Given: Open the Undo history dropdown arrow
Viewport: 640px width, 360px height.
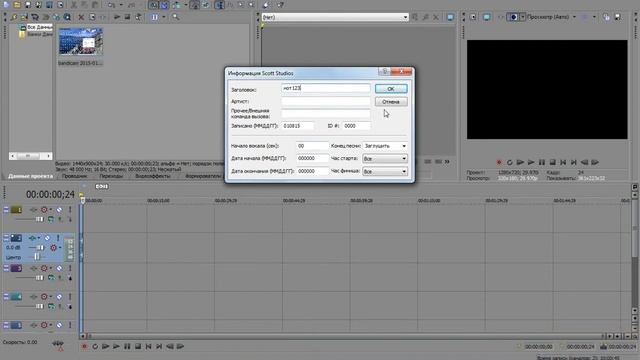Looking at the screenshot, I should point(121,5).
